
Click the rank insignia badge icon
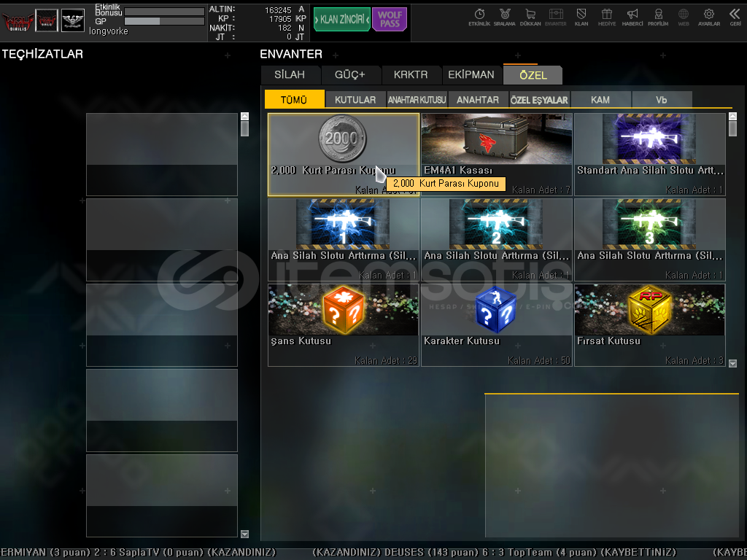coord(73,20)
